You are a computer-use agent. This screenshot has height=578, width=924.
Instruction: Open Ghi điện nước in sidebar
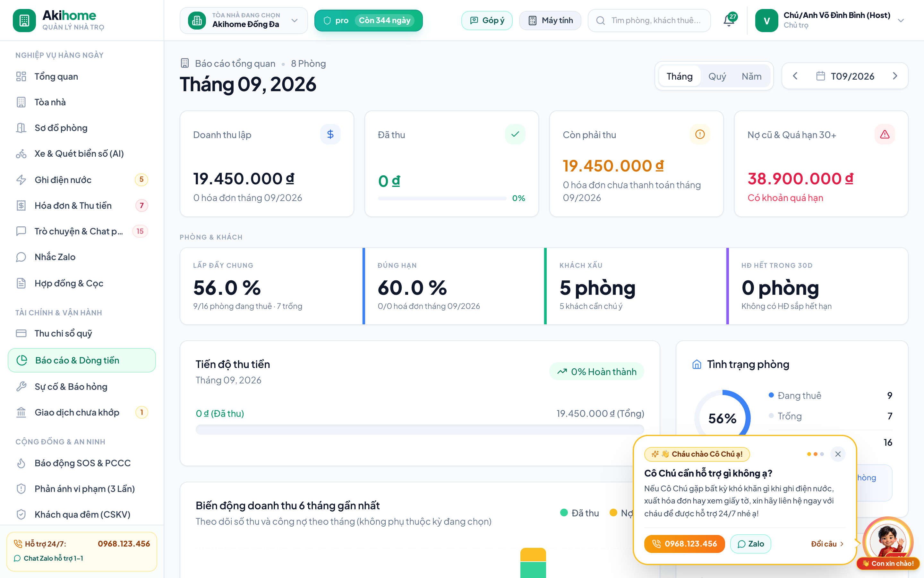click(x=82, y=180)
